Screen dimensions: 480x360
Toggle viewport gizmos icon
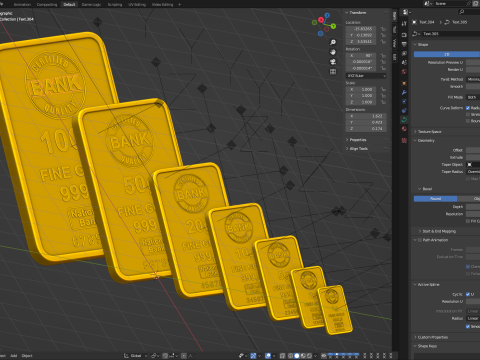pyautogui.click(x=253, y=356)
